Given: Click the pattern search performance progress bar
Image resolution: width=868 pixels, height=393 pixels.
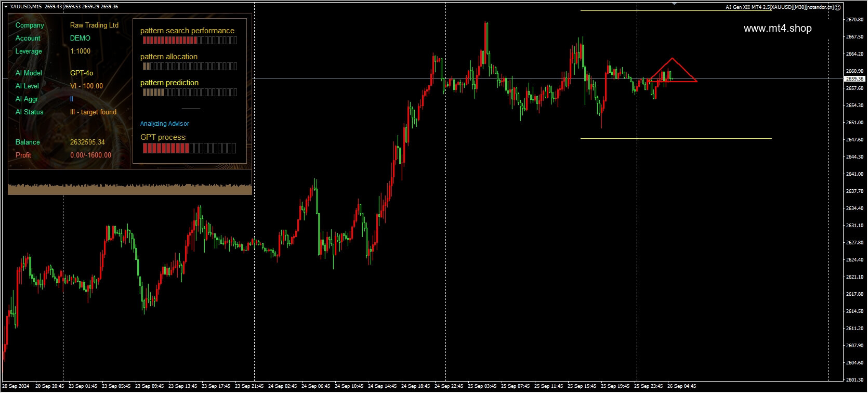Looking at the screenshot, I should point(190,41).
